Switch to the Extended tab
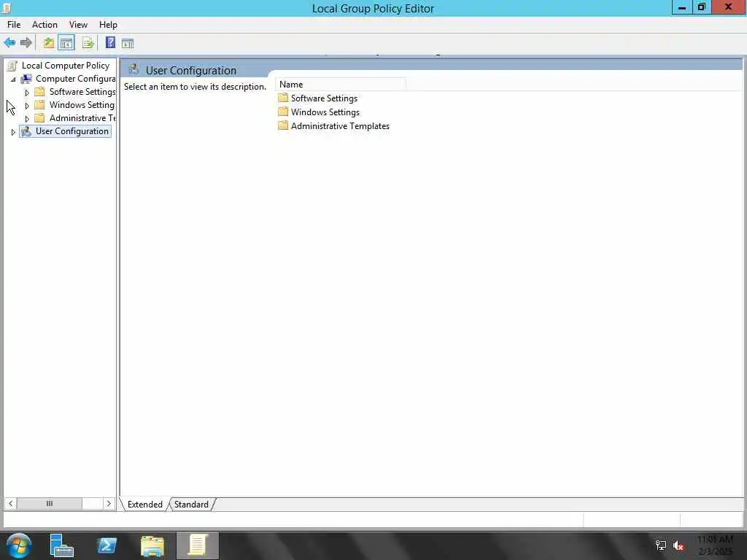This screenshot has height=560, width=747. point(145,505)
